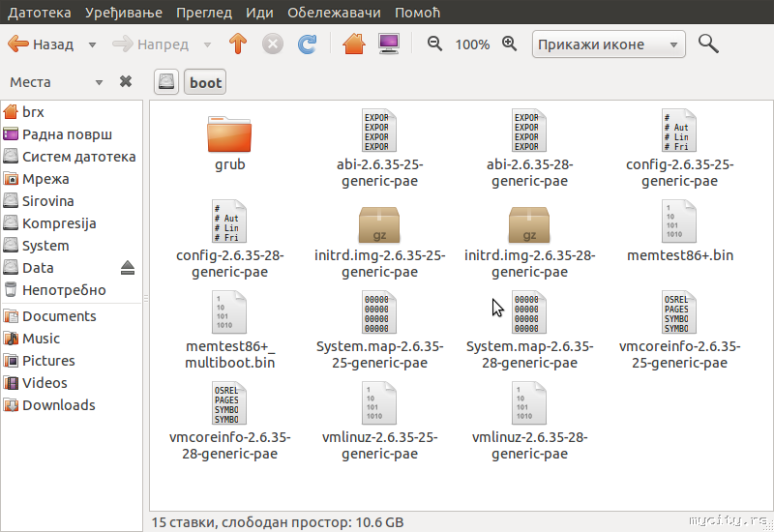Go back with the Назад button
Viewport: 774px width, 532px height.
tap(41, 44)
